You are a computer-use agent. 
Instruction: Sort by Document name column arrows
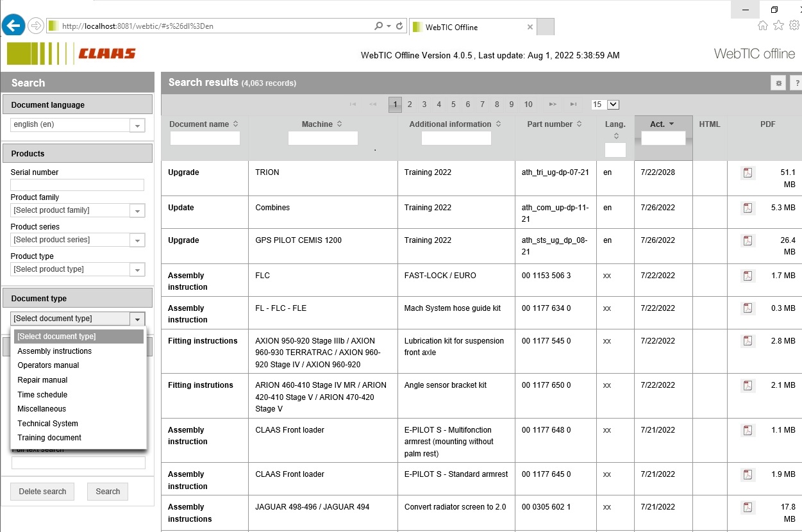click(235, 124)
